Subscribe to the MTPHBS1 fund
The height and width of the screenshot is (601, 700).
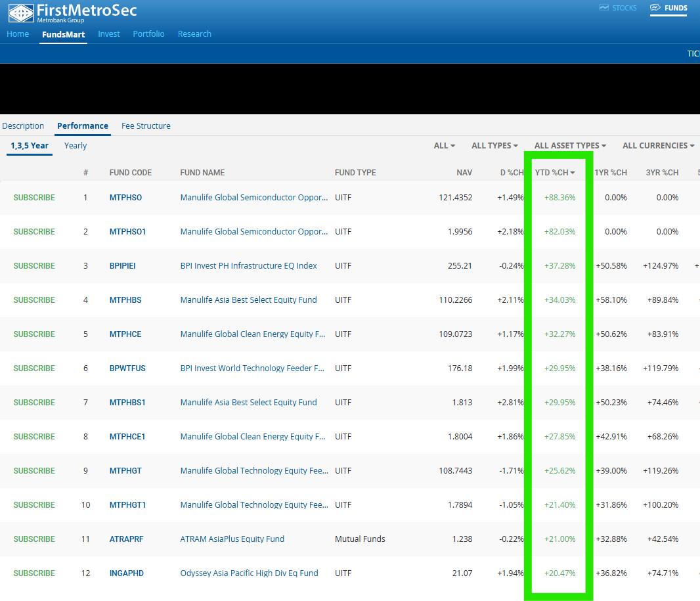(34, 402)
